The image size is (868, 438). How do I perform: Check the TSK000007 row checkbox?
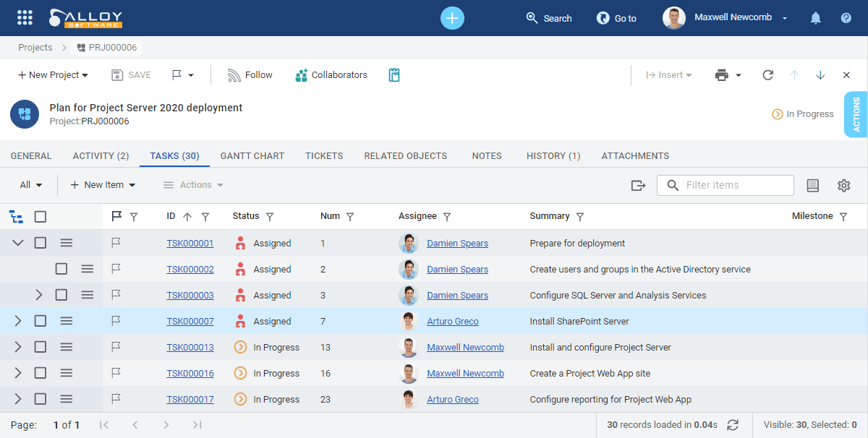[41, 321]
